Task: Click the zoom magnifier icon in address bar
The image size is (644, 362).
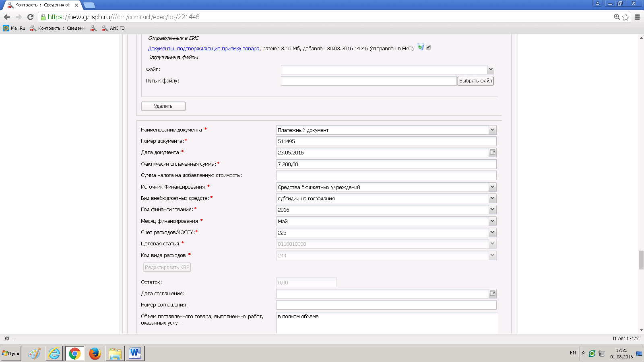Action: 617,17
